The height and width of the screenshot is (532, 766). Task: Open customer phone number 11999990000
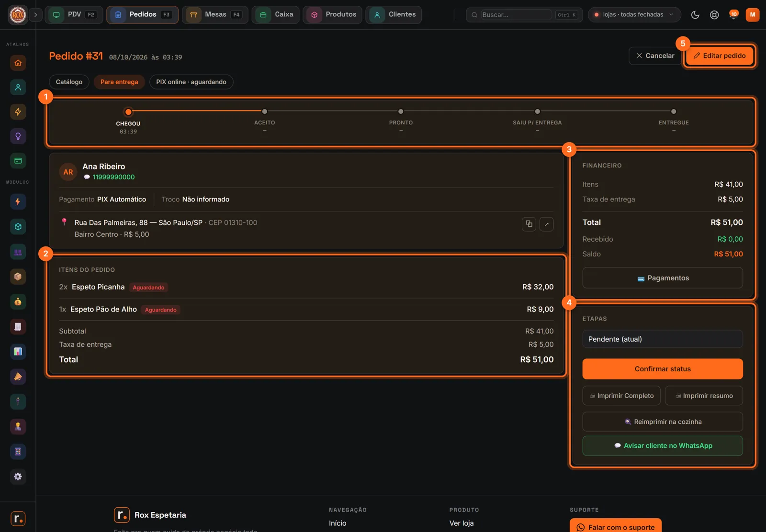[x=113, y=177]
